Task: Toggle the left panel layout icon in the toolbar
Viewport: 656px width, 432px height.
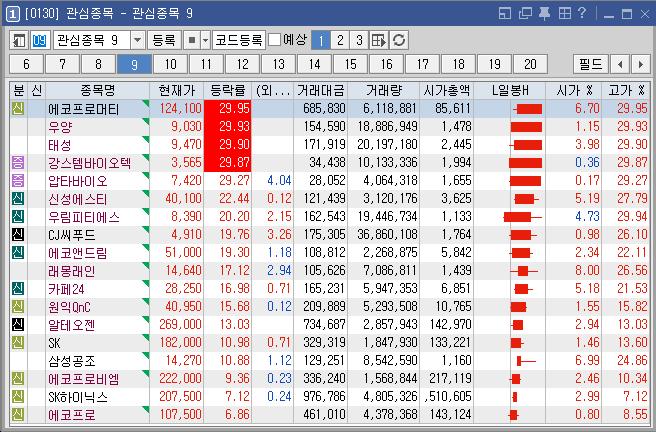Action: pos(19,41)
